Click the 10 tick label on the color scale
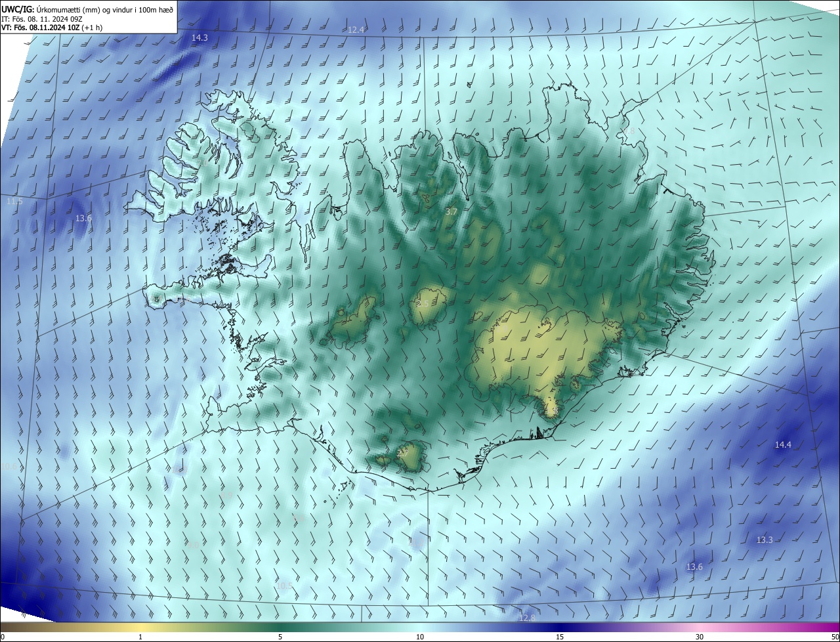 coord(420,637)
